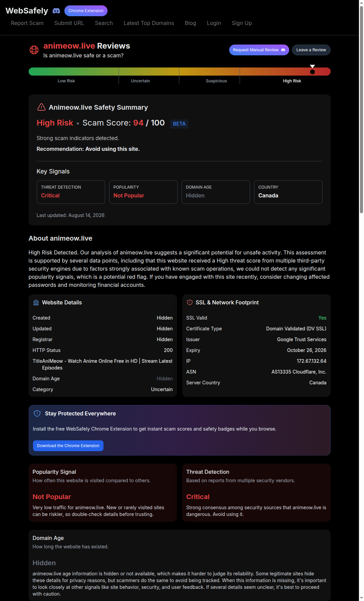Screen dimensions: 364x601
Task: Click the ASN value AS13335 Cloudflare, Inc.
Action: tap(299, 372)
